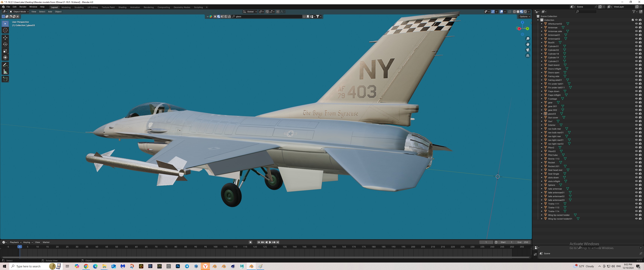
Task: Expand the Interior object tree item
Action: [542, 125]
